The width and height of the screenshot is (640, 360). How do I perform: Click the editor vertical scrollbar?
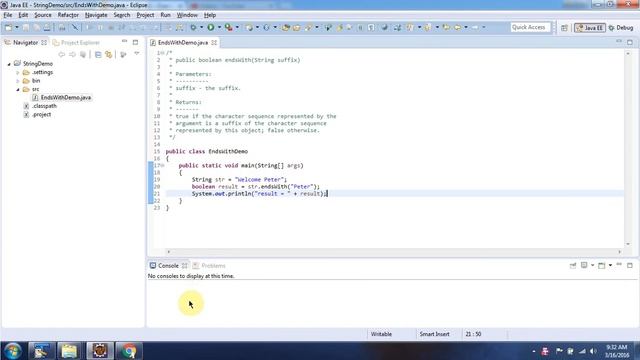pos(628,149)
